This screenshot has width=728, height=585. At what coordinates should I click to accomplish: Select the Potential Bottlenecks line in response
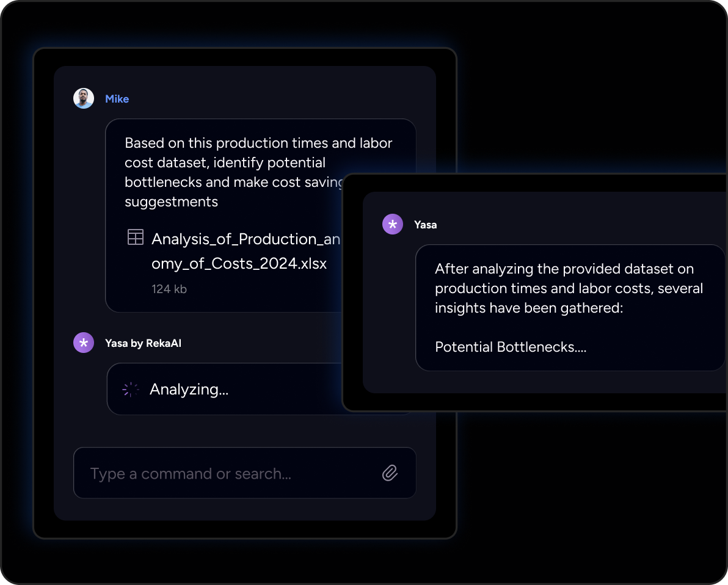pyautogui.click(x=511, y=347)
